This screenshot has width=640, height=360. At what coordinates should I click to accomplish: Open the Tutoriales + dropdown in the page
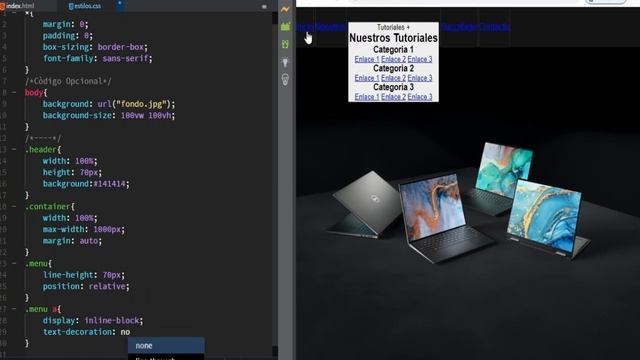(393, 27)
